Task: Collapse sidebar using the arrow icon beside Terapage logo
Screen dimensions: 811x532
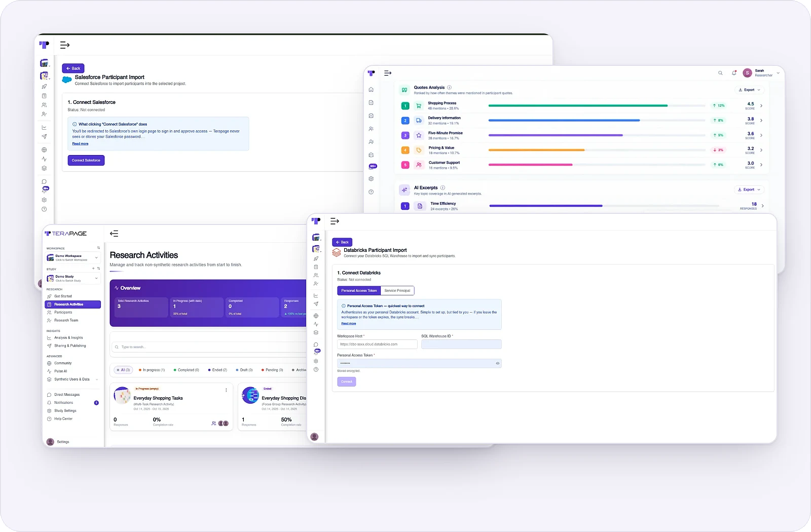Action: pos(114,234)
